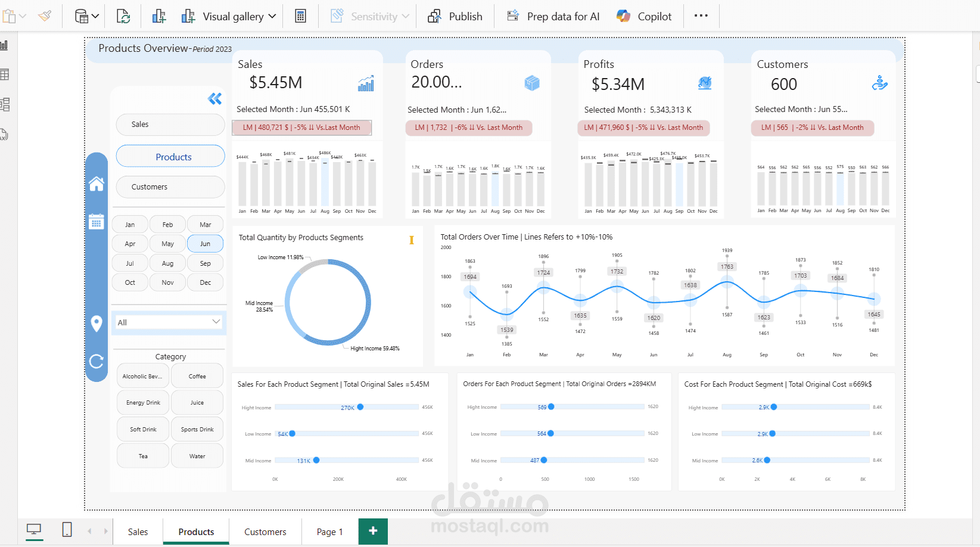Switch to the Customers page tab
Image resolution: width=980 pixels, height=547 pixels.
[x=265, y=531]
